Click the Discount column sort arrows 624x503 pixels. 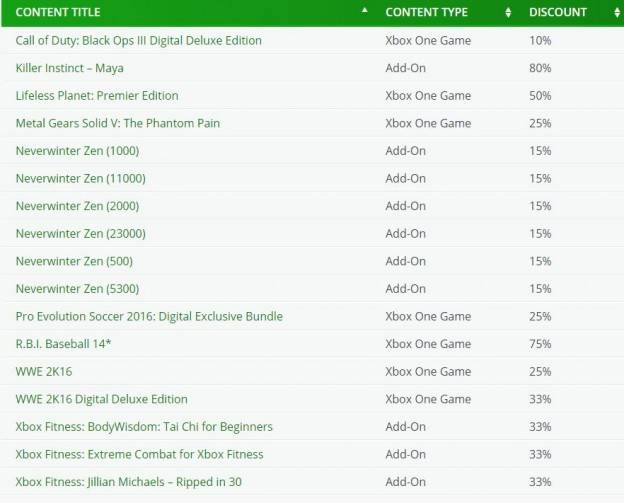pos(616,12)
